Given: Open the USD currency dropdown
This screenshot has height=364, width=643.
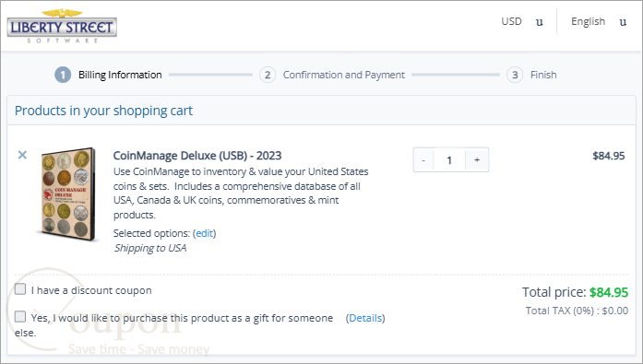Looking at the screenshot, I should [522, 22].
